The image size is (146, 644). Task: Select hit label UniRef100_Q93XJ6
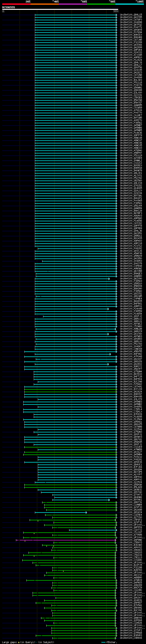tap(131, 251)
